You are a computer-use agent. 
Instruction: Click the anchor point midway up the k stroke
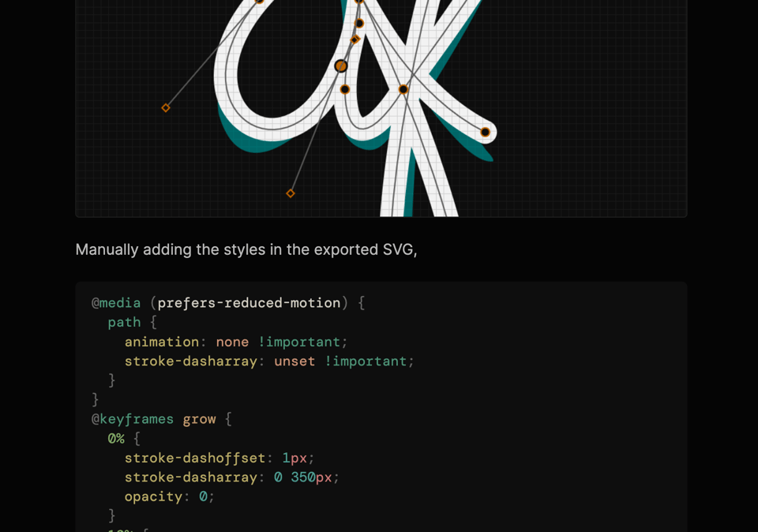[402, 91]
